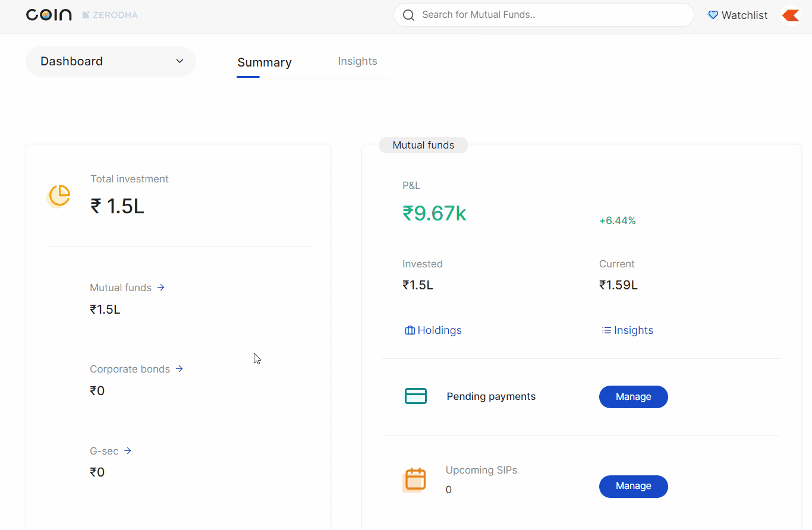This screenshot has width=812, height=530.
Task: Select the Summary tab
Action: coord(264,62)
